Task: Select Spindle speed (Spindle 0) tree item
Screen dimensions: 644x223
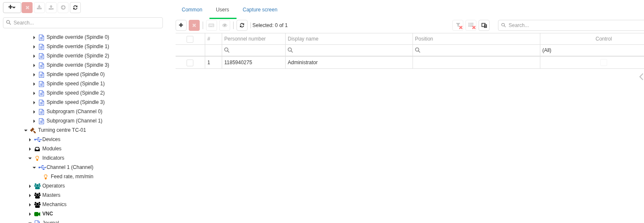Action: pyautogui.click(x=76, y=74)
